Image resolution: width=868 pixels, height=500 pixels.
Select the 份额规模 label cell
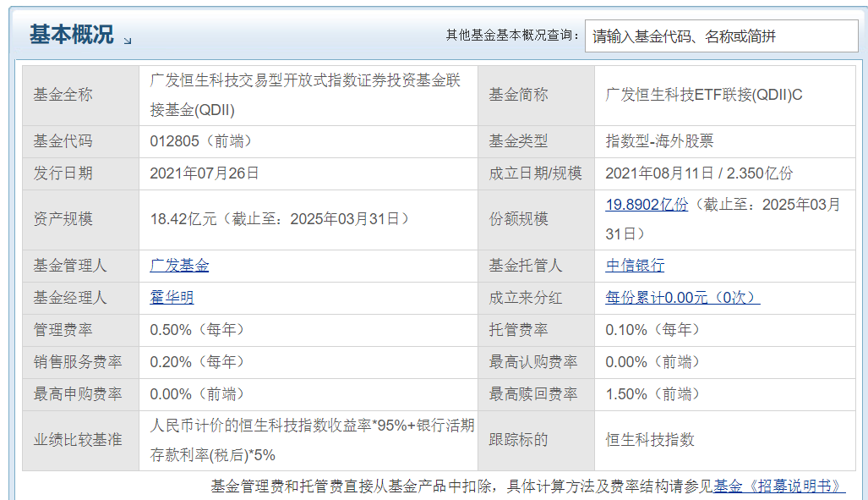pos(536,219)
